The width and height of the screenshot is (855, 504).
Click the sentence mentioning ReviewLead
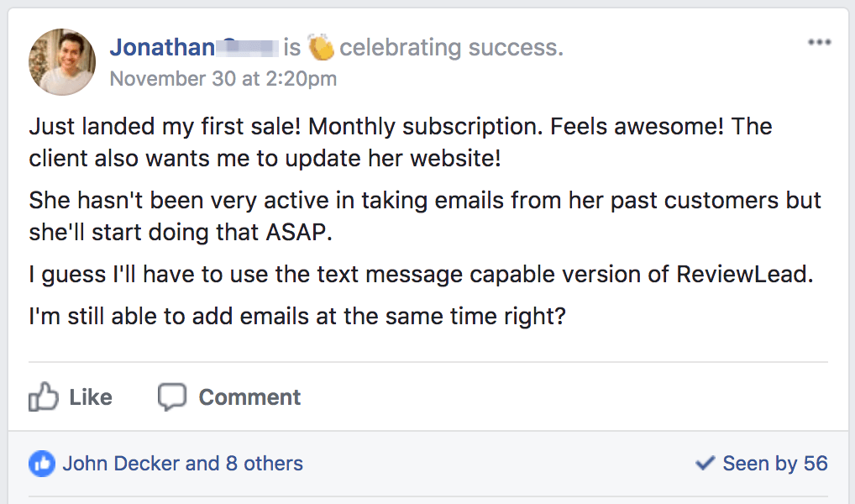(421, 275)
